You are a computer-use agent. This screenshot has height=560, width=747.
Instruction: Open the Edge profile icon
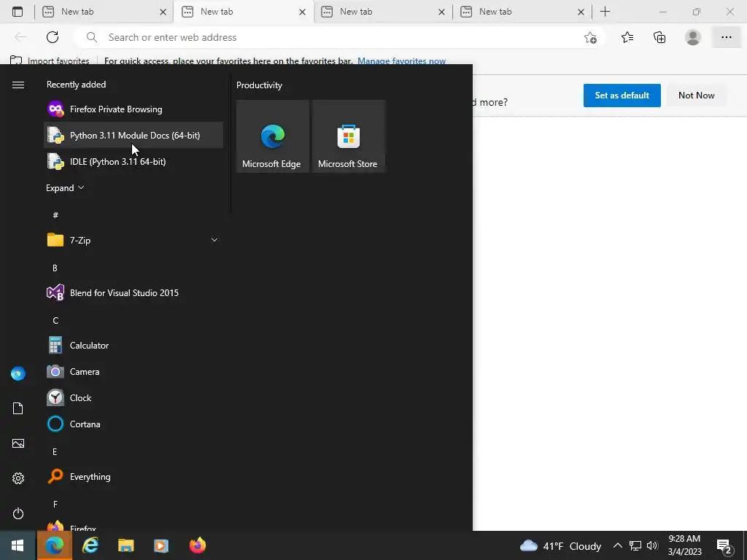coord(693,37)
